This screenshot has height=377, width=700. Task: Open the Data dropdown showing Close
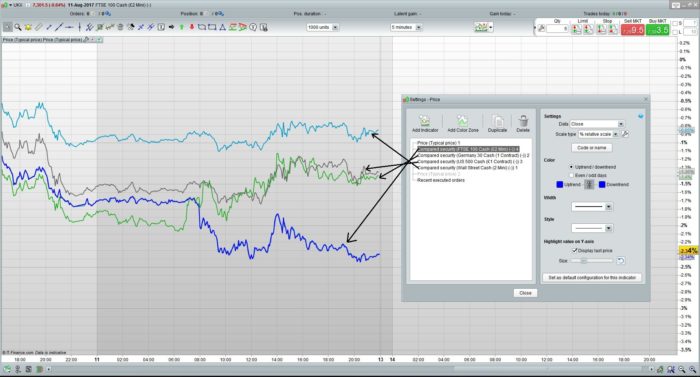click(x=597, y=124)
